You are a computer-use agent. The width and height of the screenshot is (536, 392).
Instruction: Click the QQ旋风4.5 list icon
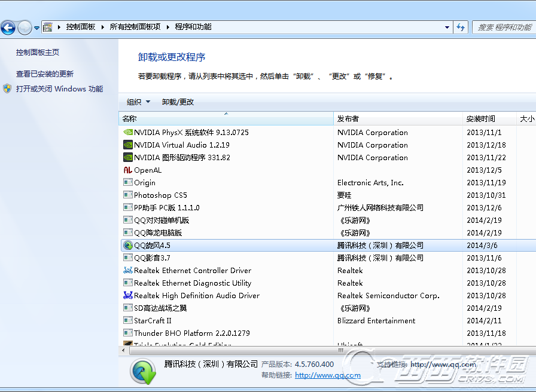click(128, 245)
